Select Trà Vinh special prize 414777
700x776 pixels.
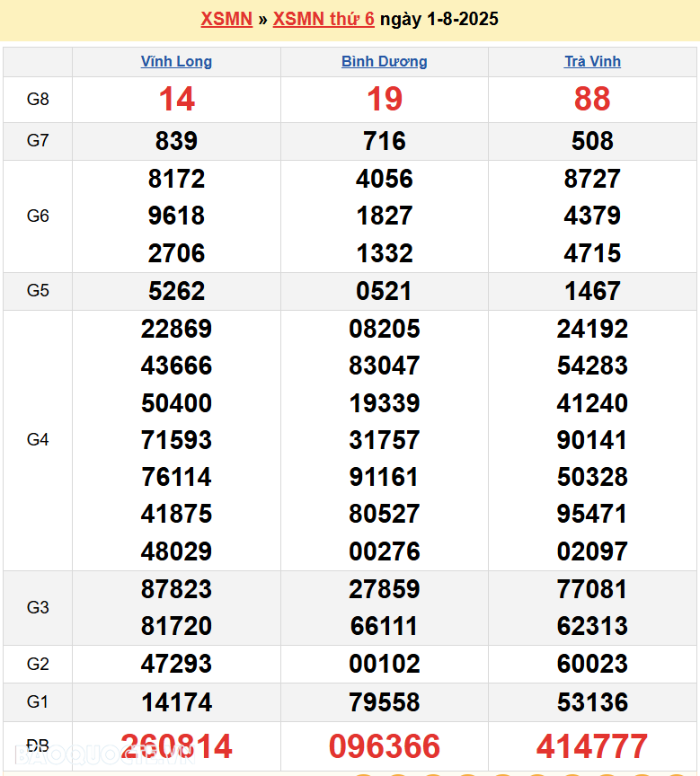592,746
